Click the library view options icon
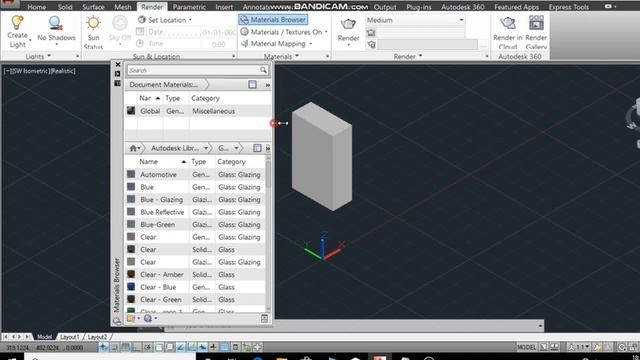 (x=257, y=148)
